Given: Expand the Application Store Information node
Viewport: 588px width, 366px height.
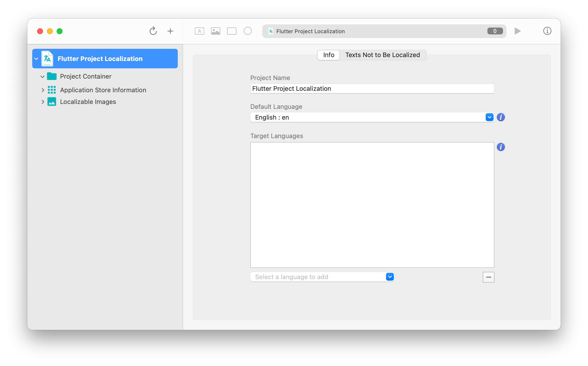Looking at the screenshot, I should (43, 90).
